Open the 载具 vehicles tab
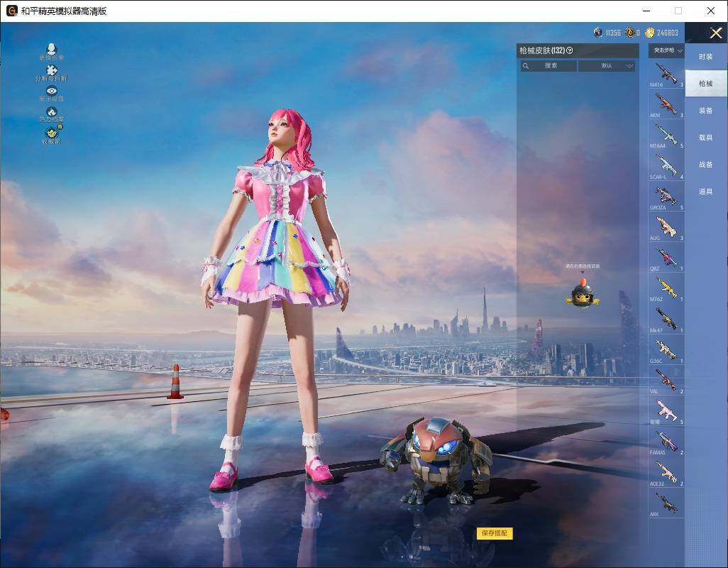Image resolution: width=728 pixels, height=568 pixels. coord(705,138)
